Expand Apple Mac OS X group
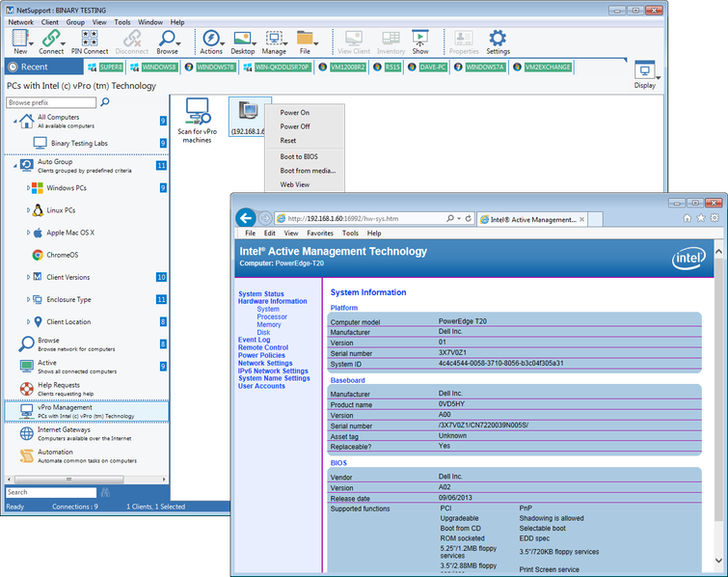 click(28, 233)
